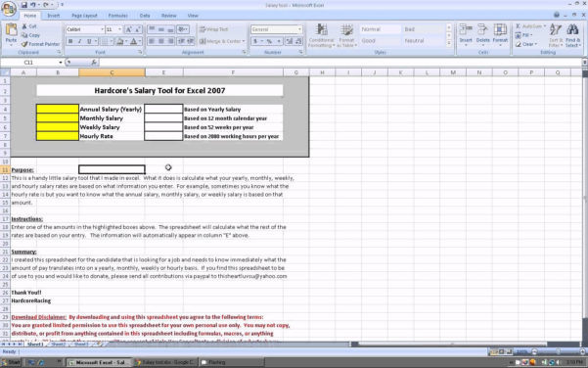
Task: Cut the selected cell contents
Action: pos(29,26)
